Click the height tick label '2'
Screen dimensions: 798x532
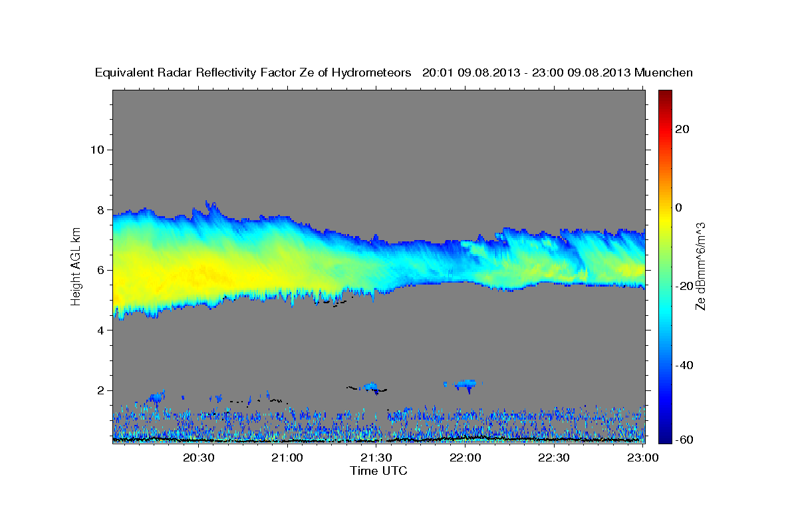(x=100, y=390)
